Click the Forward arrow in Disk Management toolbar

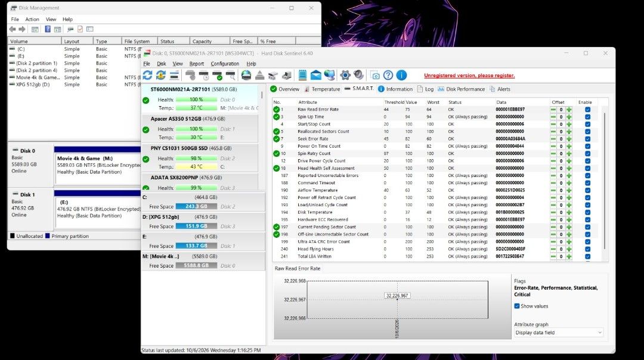22,29
